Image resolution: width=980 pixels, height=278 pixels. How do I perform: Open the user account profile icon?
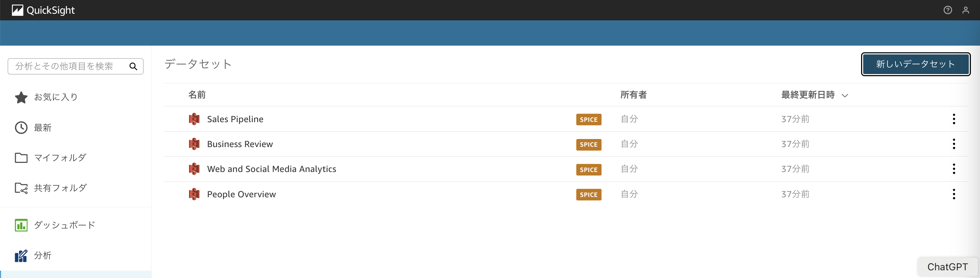pos(966,10)
